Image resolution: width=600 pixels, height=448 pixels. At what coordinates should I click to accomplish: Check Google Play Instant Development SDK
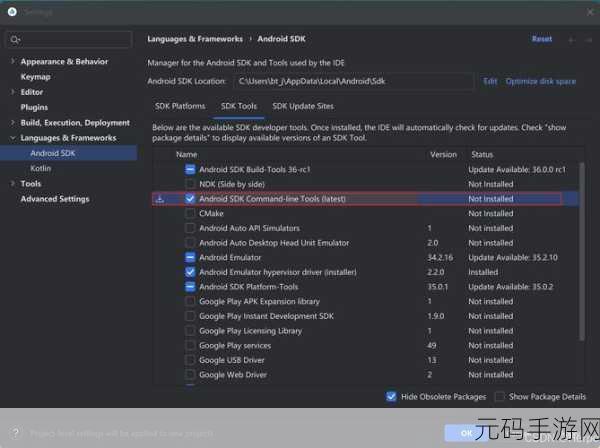[190, 316]
